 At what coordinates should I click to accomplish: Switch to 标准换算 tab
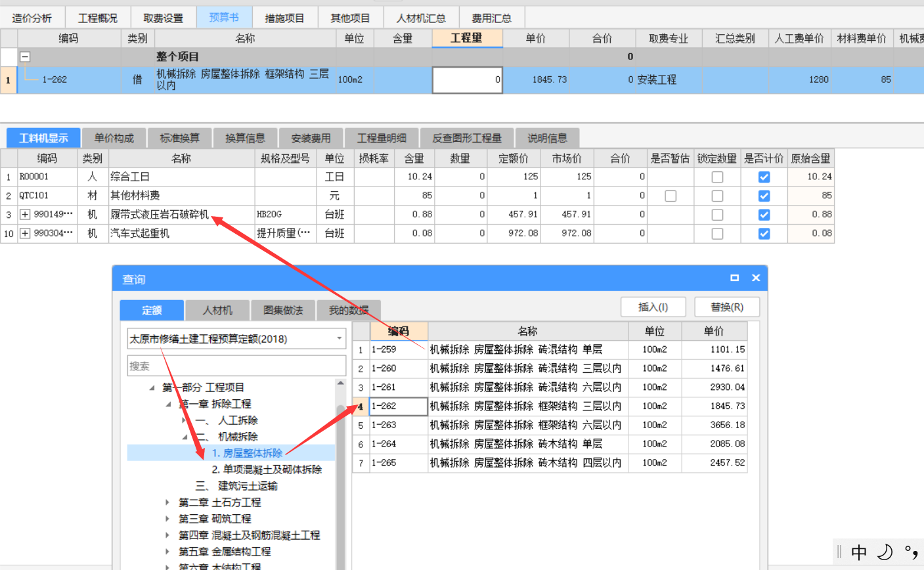click(179, 138)
